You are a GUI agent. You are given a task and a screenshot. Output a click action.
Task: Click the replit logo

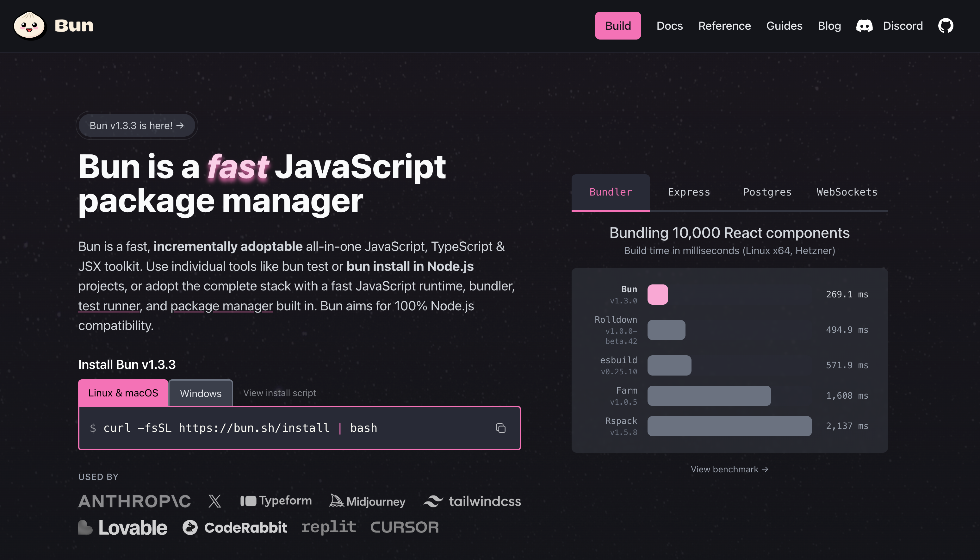pos(329,527)
